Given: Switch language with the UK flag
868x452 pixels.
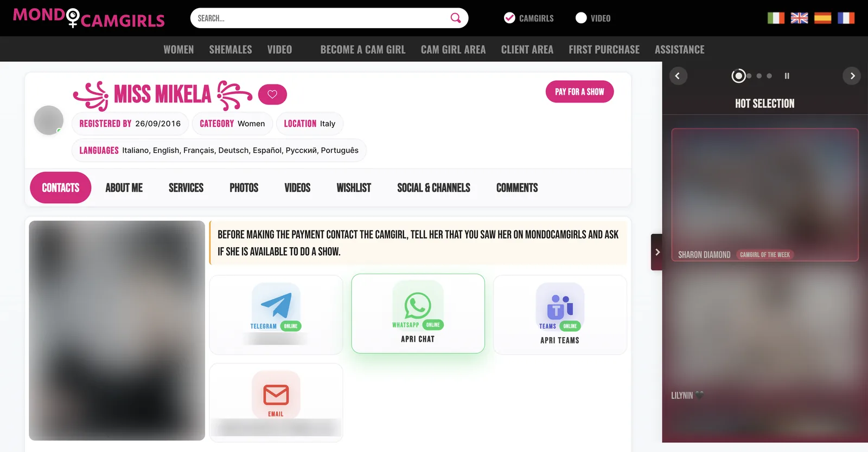Looking at the screenshot, I should click(x=799, y=18).
